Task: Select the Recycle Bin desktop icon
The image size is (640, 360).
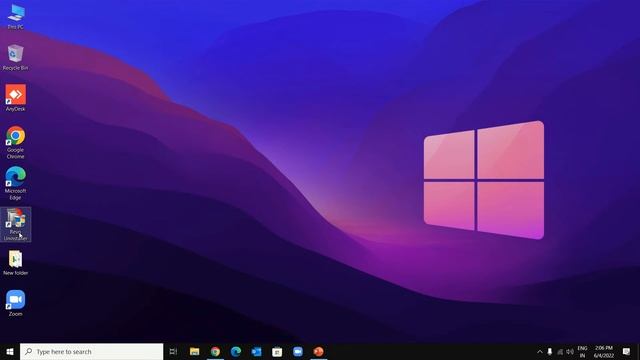Action: tap(16, 57)
